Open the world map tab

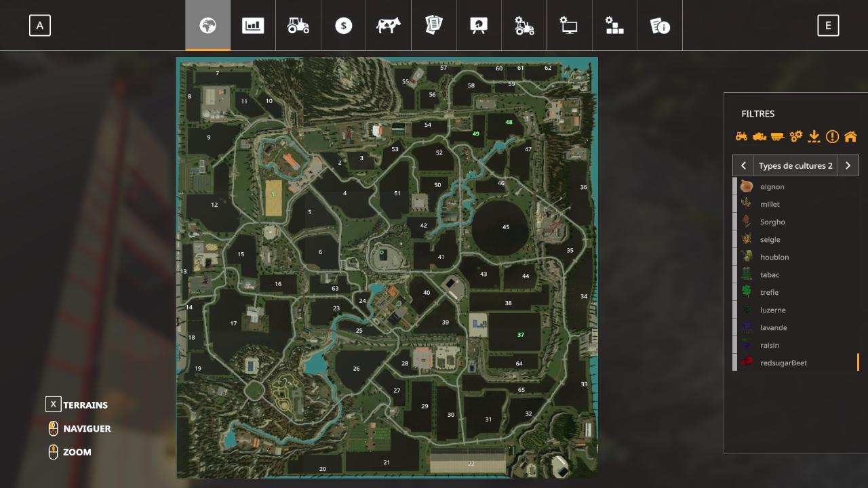(208, 26)
